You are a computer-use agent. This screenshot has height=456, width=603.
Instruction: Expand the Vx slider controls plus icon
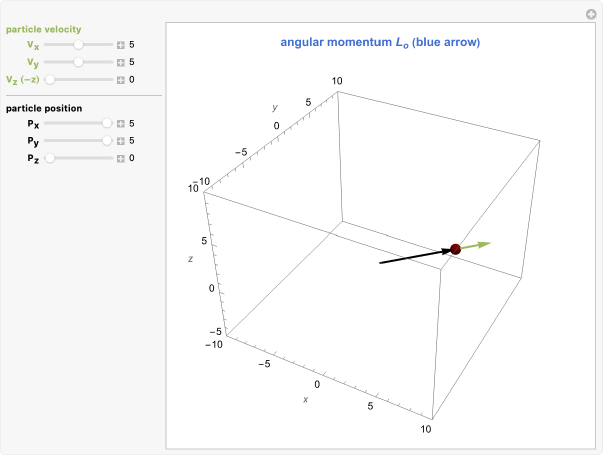click(x=121, y=46)
